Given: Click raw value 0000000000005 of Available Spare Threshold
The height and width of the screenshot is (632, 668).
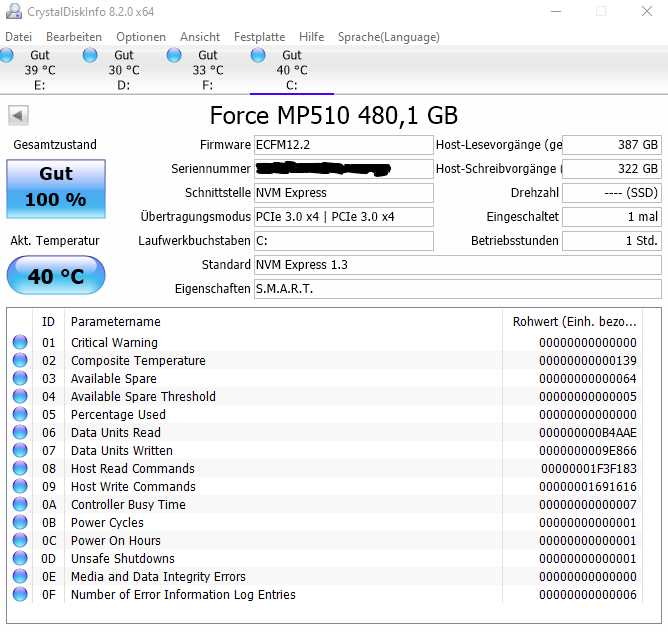Looking at the screenshot, I should click(x=587, y=397).
